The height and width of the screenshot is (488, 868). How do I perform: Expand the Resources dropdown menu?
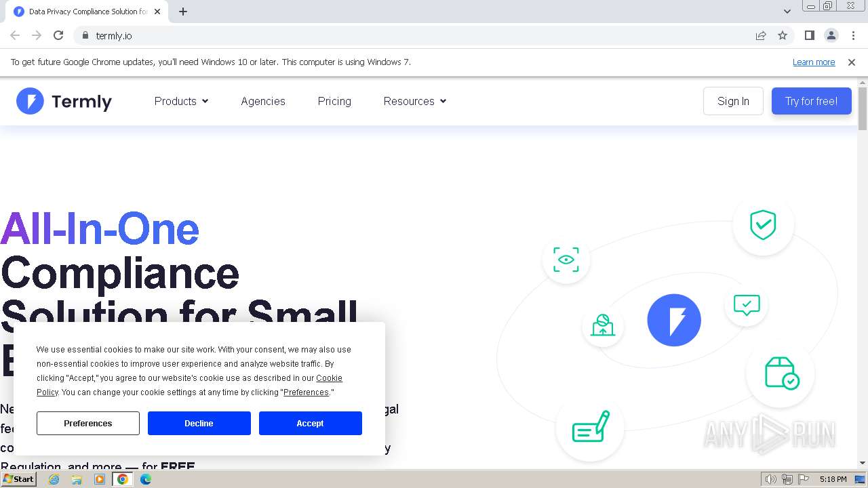coord(415,101)
